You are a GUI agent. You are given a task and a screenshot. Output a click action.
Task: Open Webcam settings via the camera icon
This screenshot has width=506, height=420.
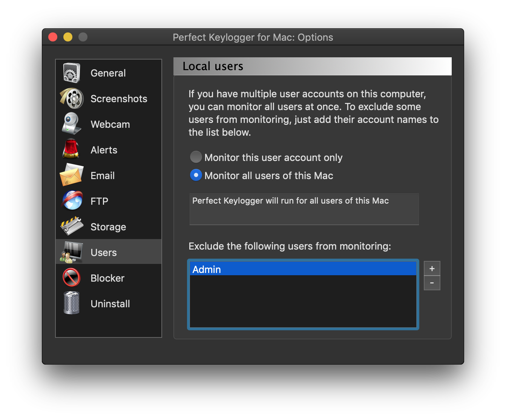pos(71,124)
